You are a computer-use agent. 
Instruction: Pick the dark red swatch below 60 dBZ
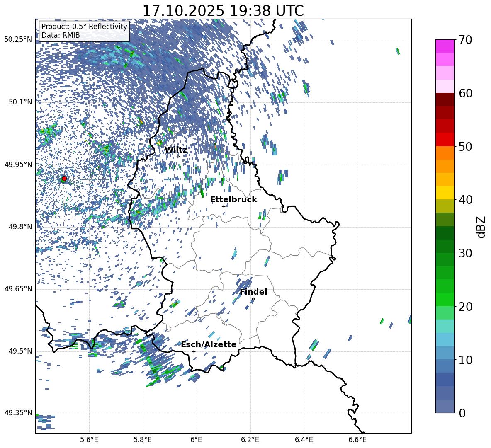pos(445,99)
